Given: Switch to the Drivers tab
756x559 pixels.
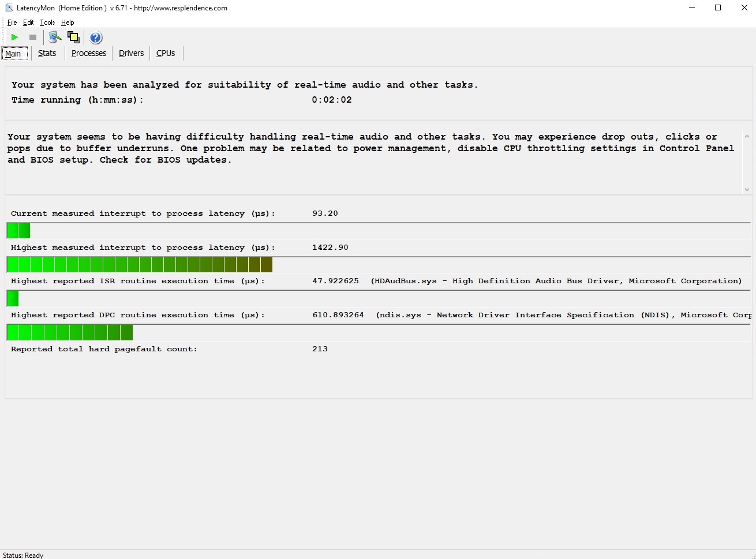Looking at the screenshot, I should pos(132,53).
